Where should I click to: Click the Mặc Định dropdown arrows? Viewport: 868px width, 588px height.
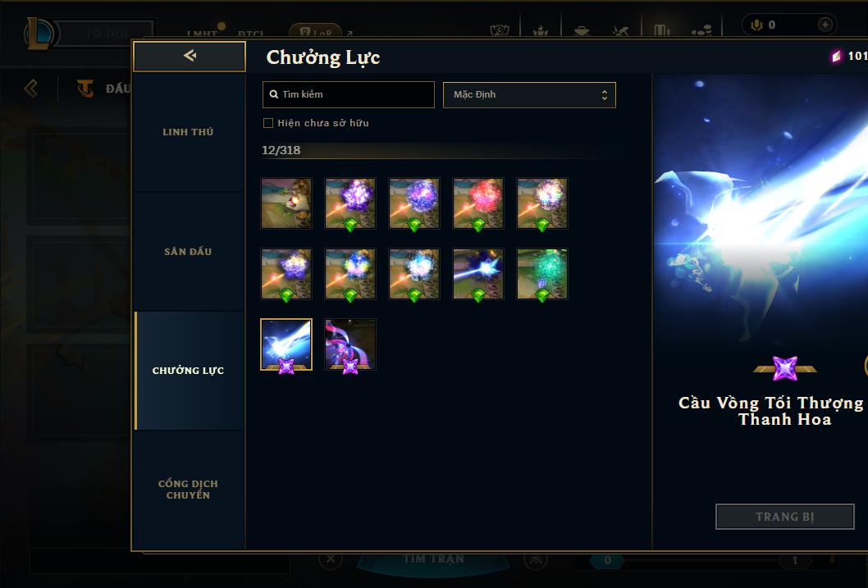(605, 94)
